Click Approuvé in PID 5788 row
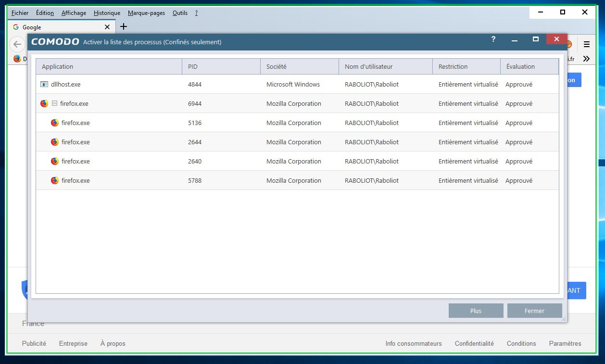Viewport: 605px width, 364px height. pos(519,180)
